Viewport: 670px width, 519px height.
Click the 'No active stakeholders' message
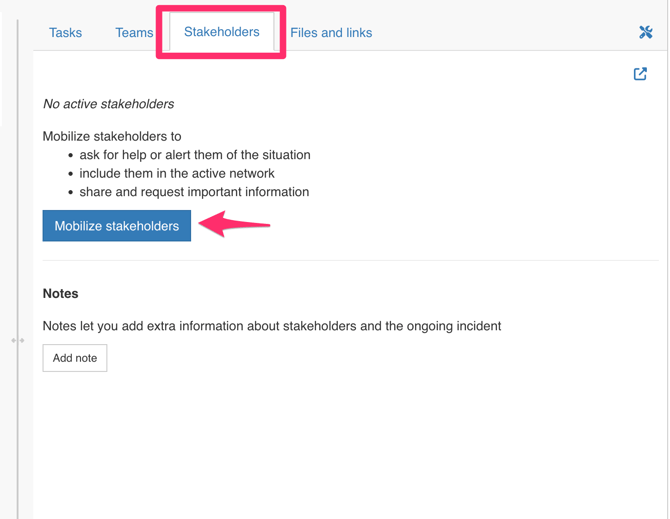coord(108,104)
